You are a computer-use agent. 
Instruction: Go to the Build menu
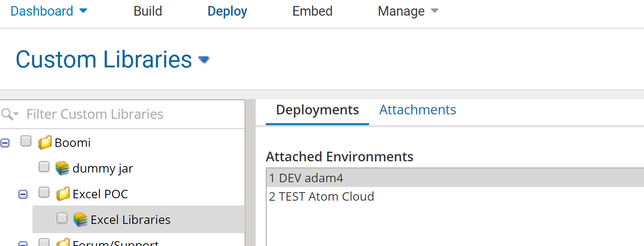[x=148, y=11]
